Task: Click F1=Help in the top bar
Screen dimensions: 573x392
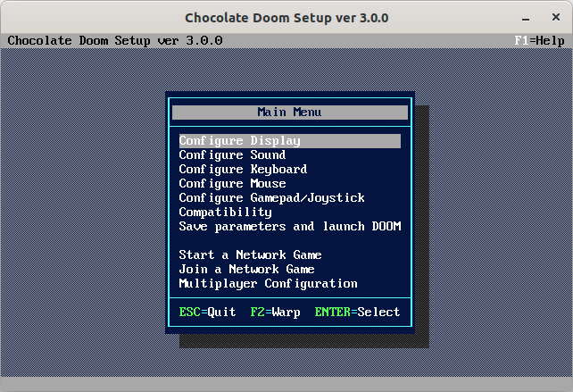Action: click(x=539, y=40)
